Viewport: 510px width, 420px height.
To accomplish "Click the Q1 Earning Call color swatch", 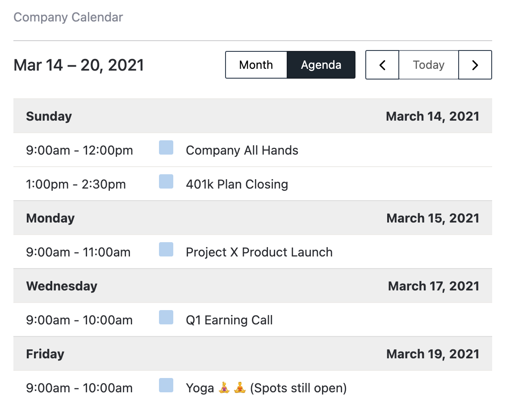I will coord(166,317).
